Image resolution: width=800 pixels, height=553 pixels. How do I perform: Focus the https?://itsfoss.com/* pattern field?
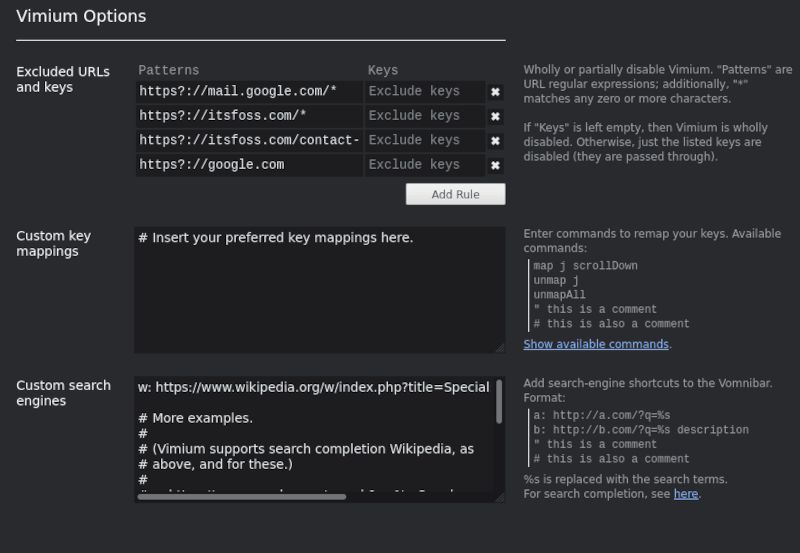point(249,116)
